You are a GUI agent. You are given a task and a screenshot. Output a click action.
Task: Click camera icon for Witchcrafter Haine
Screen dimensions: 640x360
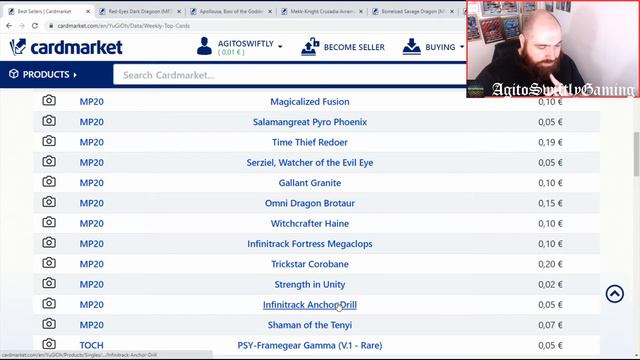coord(49,222)
